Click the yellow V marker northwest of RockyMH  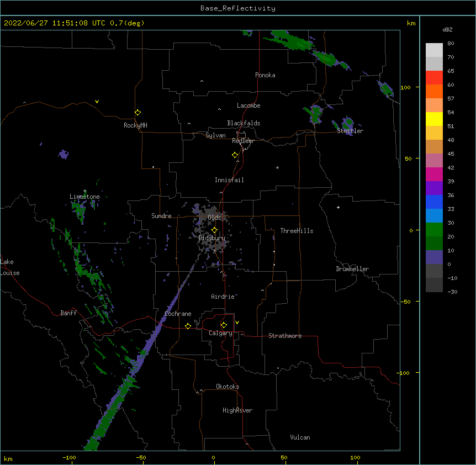97,102
